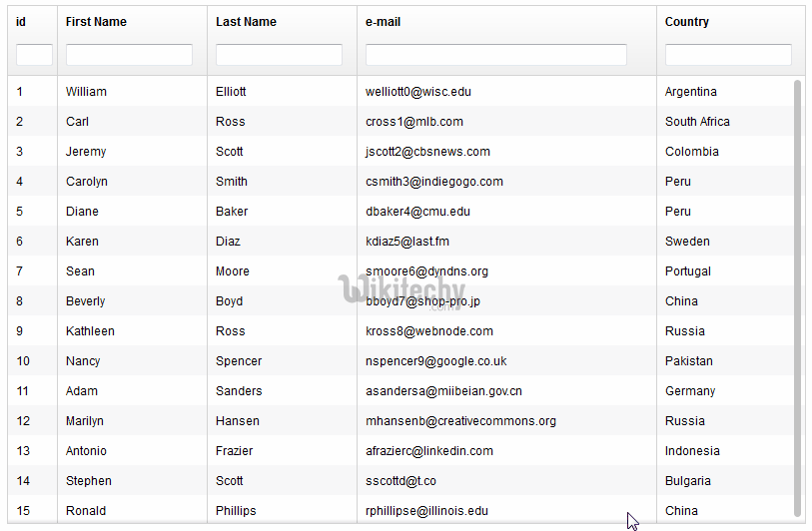This screenshot has width=812, height=531.
Task: Click the id filter input box
Action: pyautogui.click(x=34, y=55)
